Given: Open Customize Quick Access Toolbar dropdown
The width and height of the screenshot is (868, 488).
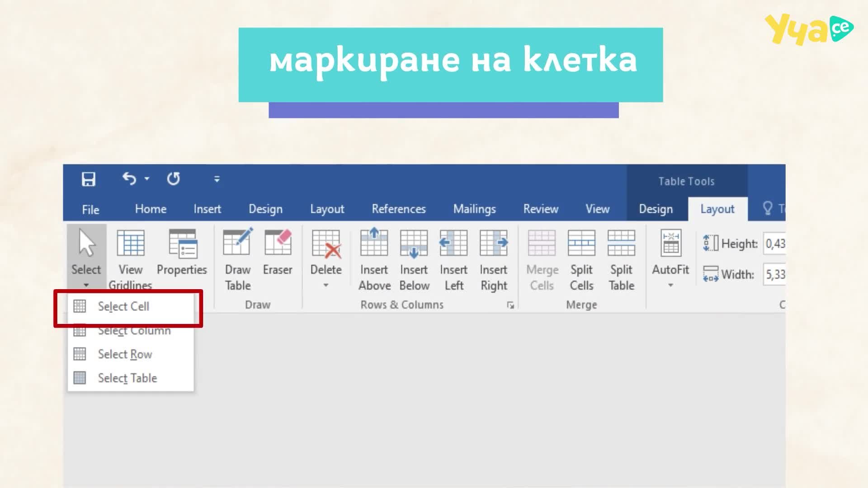Looking at the screenshot, I should pos(217,179).
